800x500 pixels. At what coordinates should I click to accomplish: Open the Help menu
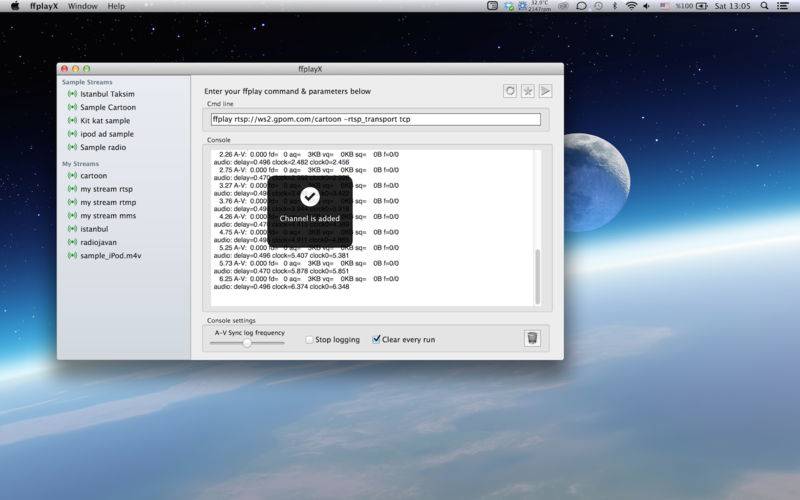tap(116, 6)
